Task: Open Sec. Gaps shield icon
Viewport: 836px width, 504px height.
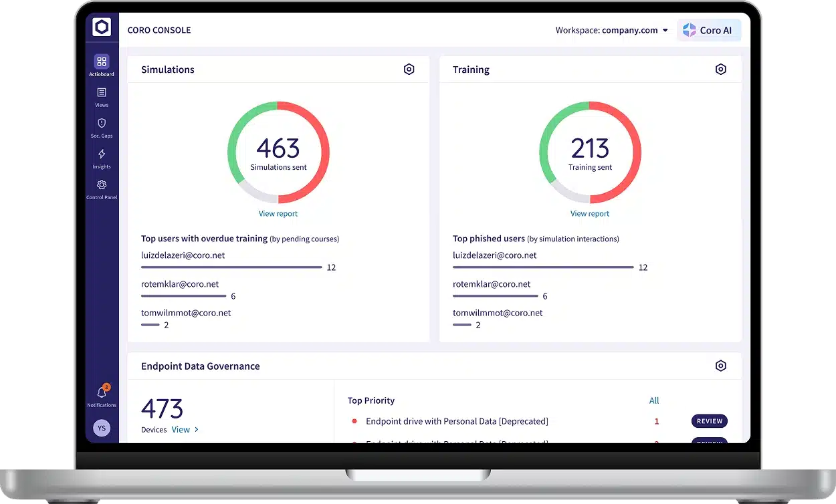Action: (x=102, y=124)
